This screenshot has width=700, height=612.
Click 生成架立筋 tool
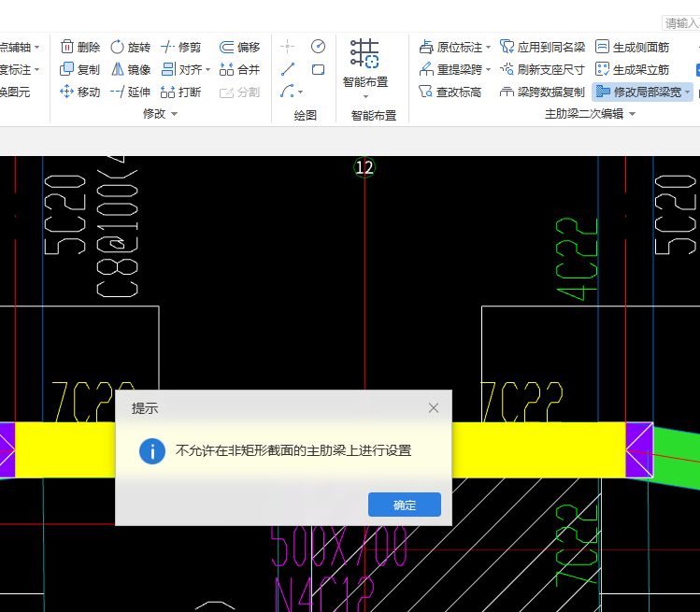pos(633,69)
